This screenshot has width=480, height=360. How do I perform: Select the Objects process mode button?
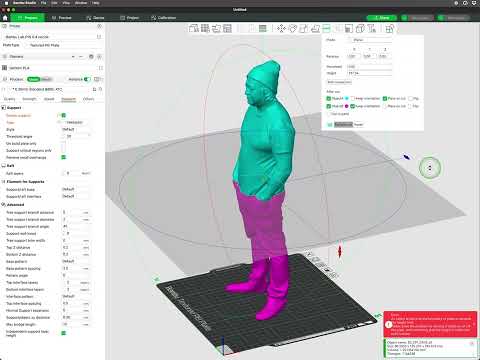coord(46,79)
